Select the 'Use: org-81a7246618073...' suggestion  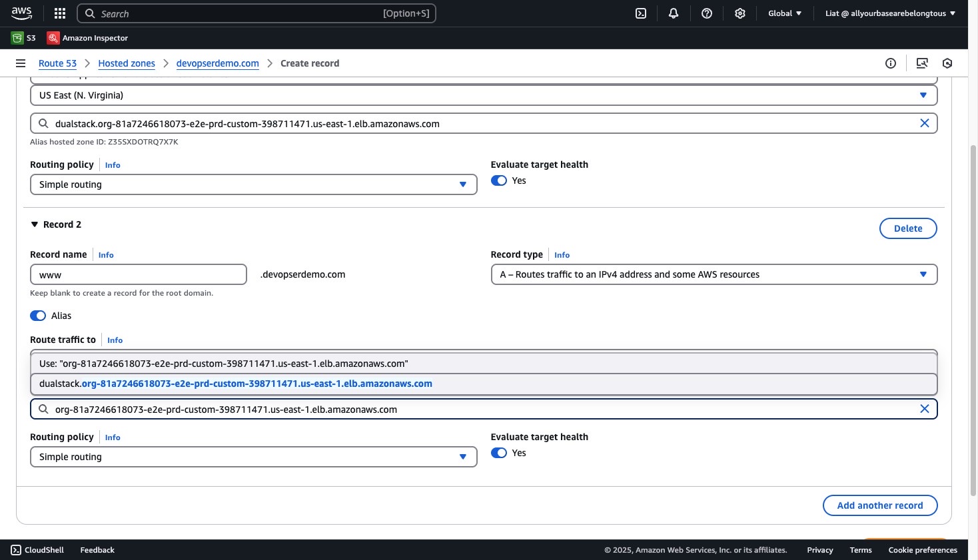pyautogui.click(x=484, y=364)
